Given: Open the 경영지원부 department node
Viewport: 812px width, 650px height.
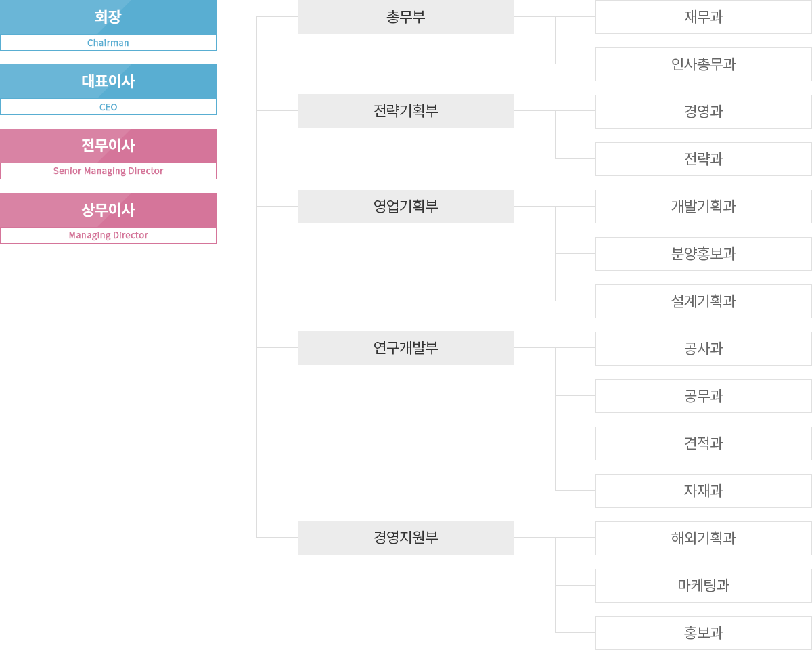Looking at the screenshot, I should tap(406, 538).
